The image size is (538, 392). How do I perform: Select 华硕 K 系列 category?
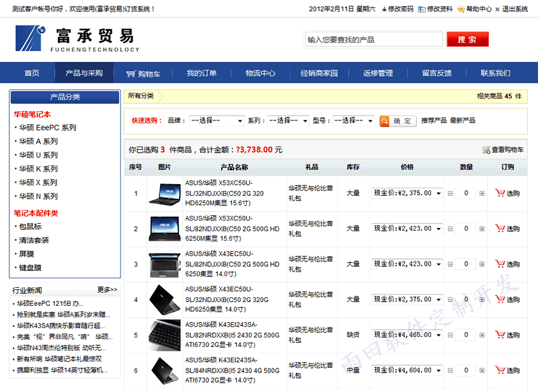point(38,169)
